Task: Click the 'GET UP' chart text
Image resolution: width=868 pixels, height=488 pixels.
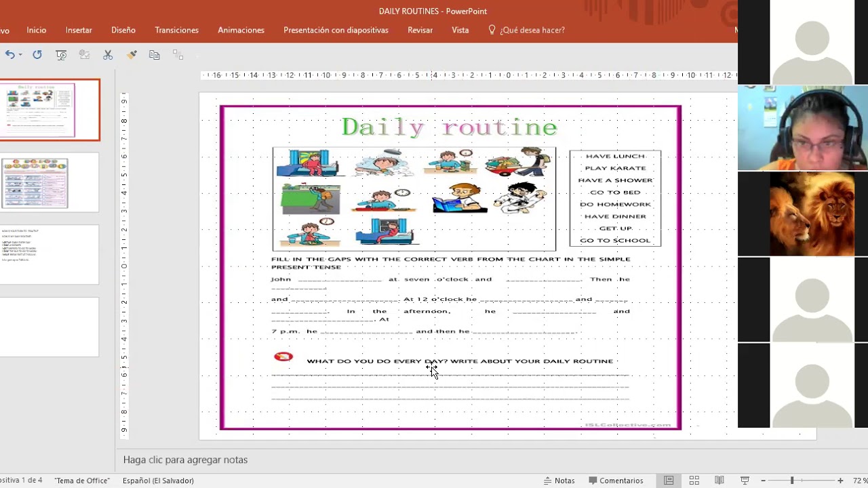Action: 615,228
